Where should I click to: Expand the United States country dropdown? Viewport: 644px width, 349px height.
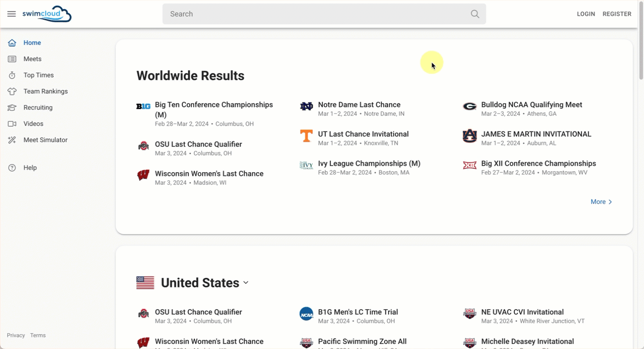tap(246, 283)
